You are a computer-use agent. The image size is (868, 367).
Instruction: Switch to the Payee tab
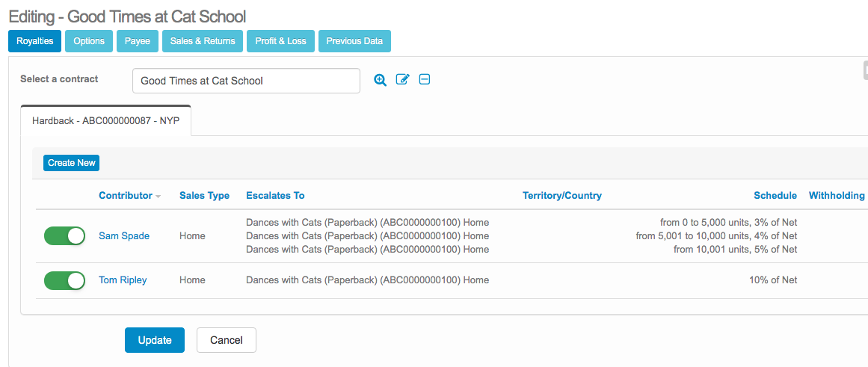coord(137,41)
